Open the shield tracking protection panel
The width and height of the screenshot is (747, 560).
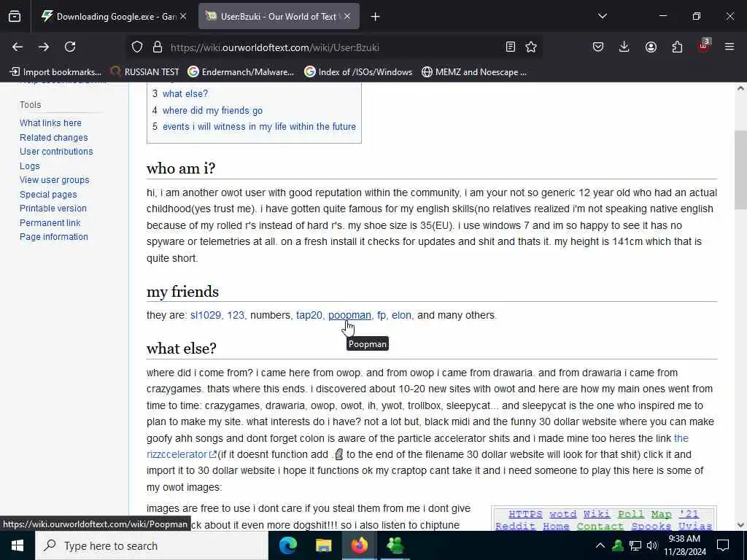137,47
